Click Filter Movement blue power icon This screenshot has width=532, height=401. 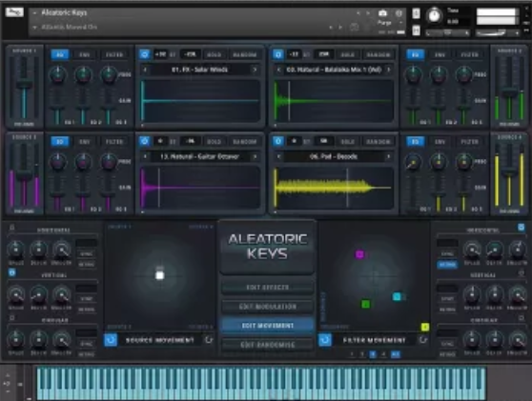point(325,340)
